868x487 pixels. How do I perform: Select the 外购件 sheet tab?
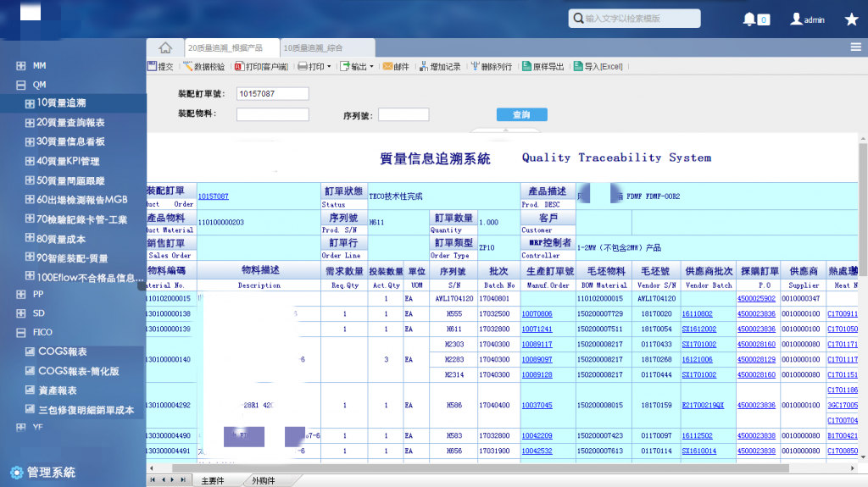[263, 480]
